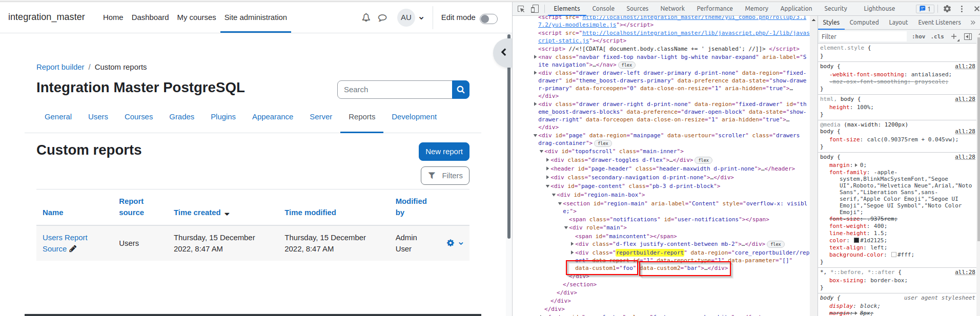
Task: Go to Site administration nav item
Action: tap(256, 17)
